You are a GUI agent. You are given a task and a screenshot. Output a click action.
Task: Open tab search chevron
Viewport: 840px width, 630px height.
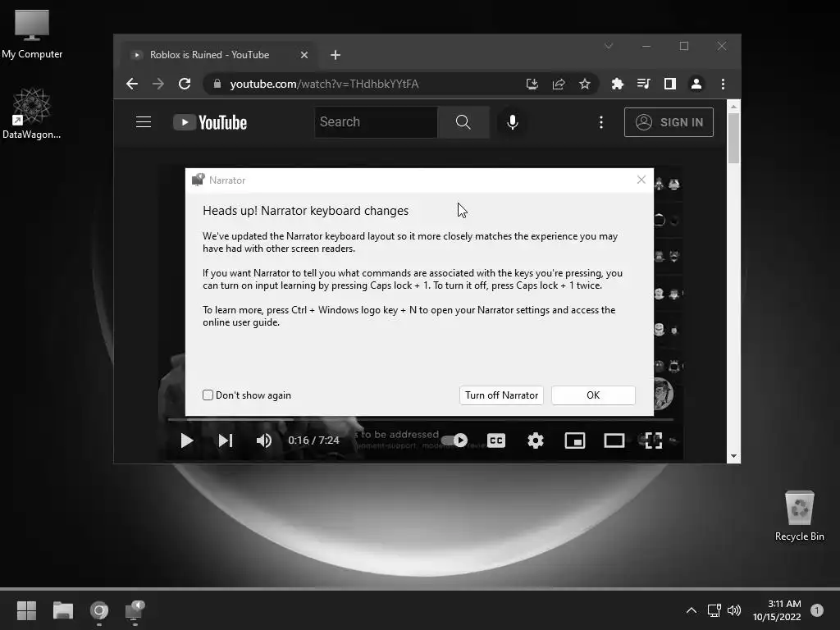609,46
